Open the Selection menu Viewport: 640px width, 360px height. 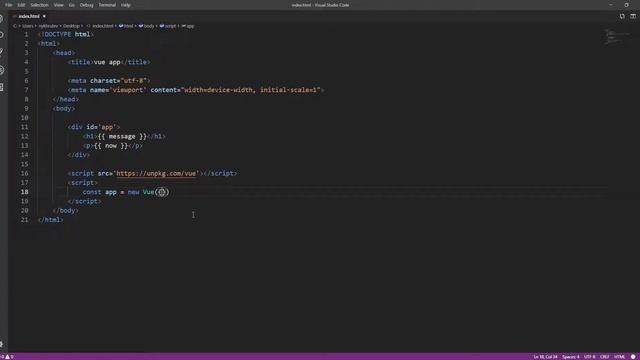click(39, 5)
